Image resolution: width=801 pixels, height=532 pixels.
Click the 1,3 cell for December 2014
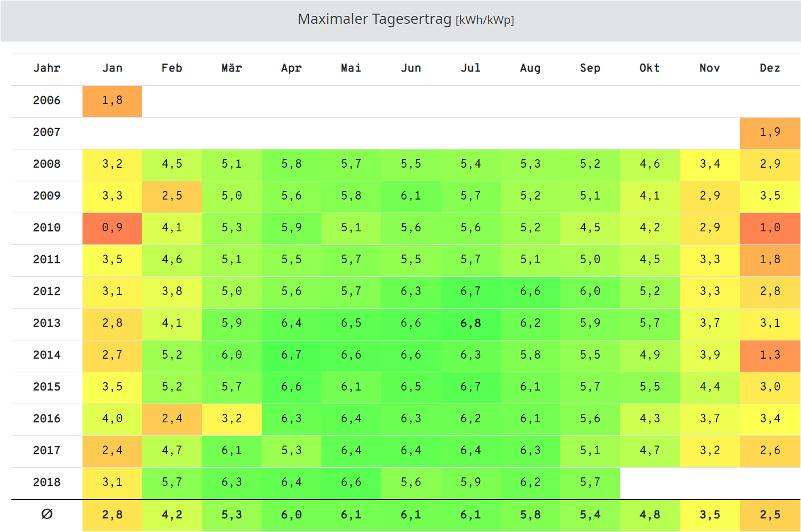click(770, 355)
